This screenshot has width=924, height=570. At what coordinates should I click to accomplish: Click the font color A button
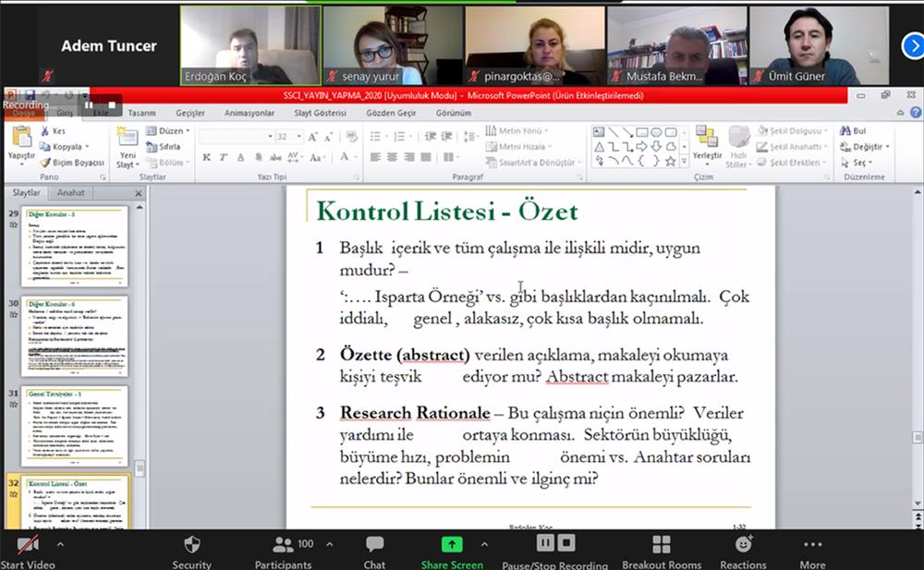[x=345, y=157]
